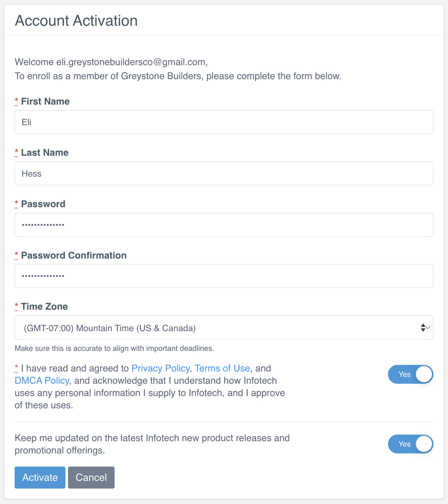Toggle the policy agreement Yes switch

pos(410,374)
